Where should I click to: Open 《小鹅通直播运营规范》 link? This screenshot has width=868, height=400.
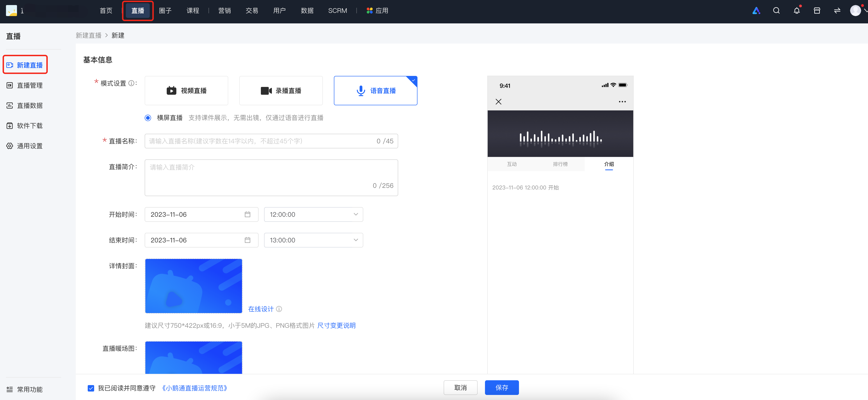tap(195, 388)
